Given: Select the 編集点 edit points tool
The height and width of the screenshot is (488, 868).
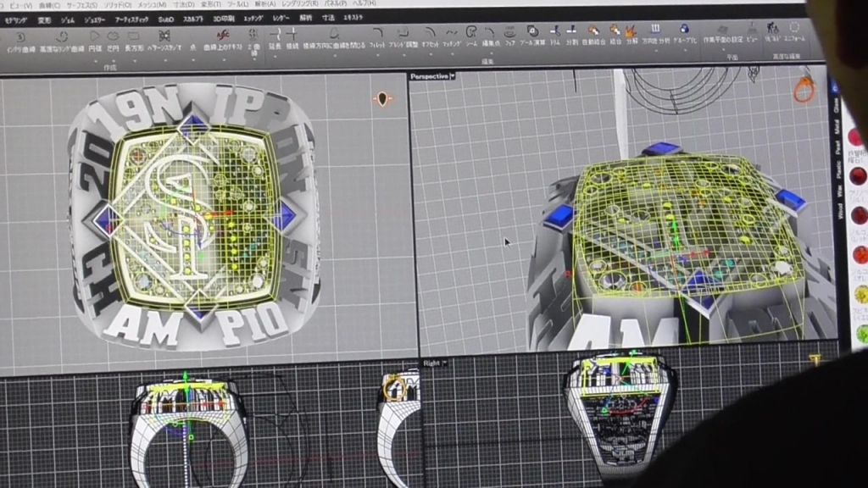Looking at the screenshot, I should pos(491,36).
